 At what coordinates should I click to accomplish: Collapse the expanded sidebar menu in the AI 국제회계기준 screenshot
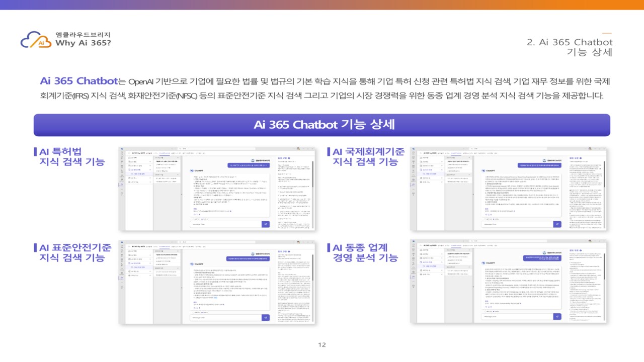pos(442,170)
